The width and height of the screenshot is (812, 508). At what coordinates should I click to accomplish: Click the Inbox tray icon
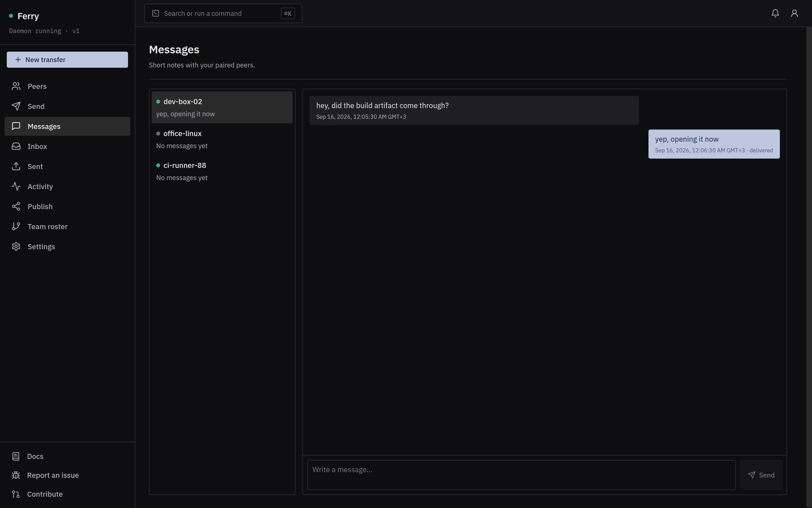pos(16,146)
